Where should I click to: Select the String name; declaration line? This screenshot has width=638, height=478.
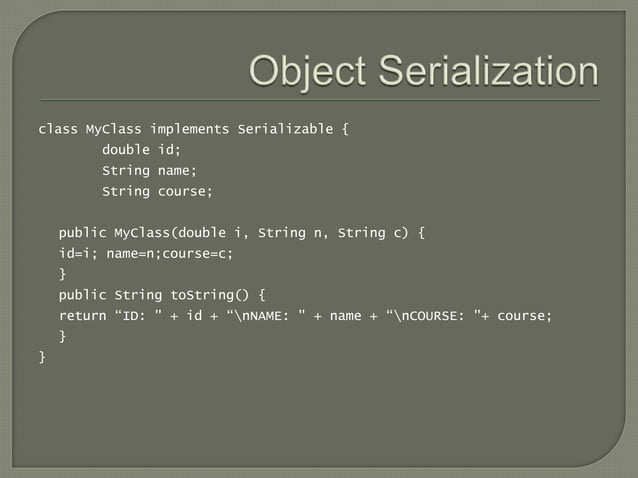click(x=149, y=170)
